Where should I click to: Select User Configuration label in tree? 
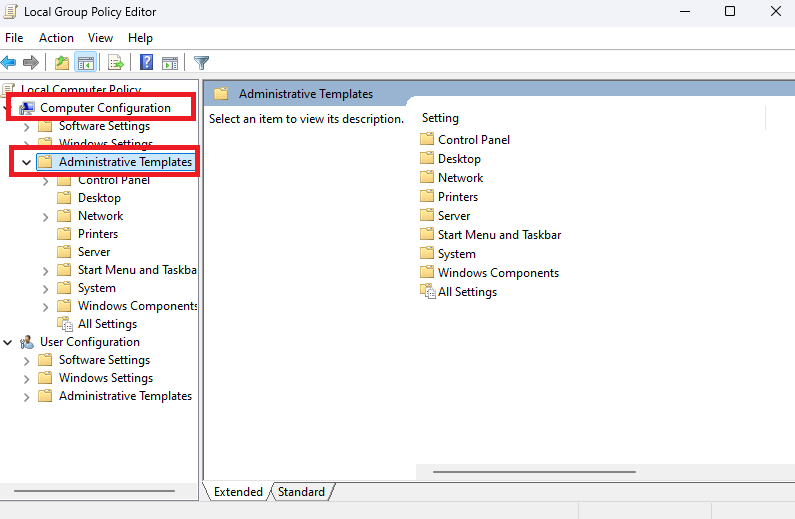[x=90, y=342]
